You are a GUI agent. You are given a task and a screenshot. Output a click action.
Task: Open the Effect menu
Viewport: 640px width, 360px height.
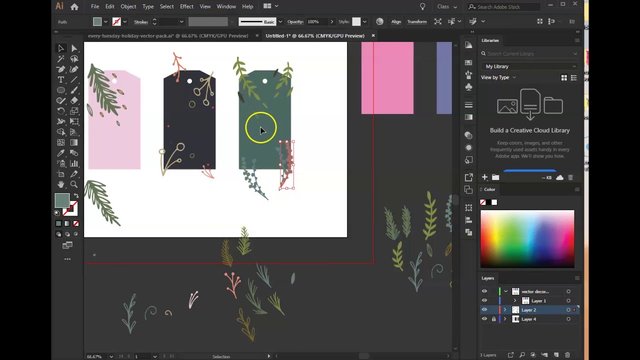point(187,7)
